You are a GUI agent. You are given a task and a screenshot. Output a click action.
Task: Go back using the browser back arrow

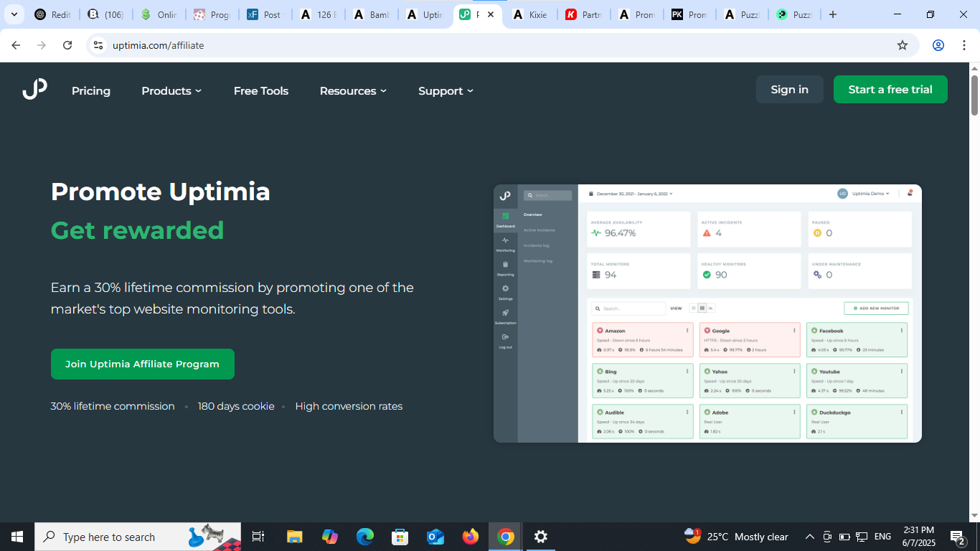click(16, 45)
